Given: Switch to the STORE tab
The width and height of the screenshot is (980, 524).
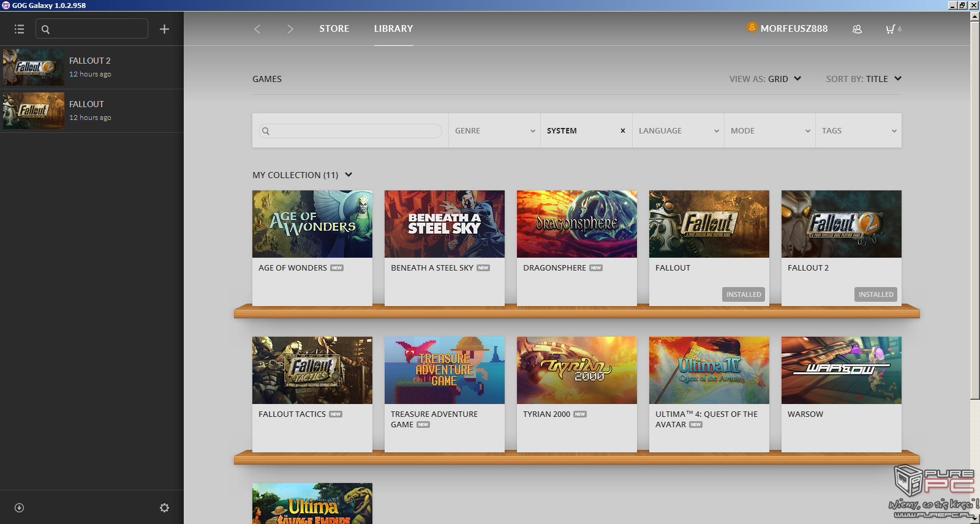Looking at the screenshot, I should click(334, 29).
